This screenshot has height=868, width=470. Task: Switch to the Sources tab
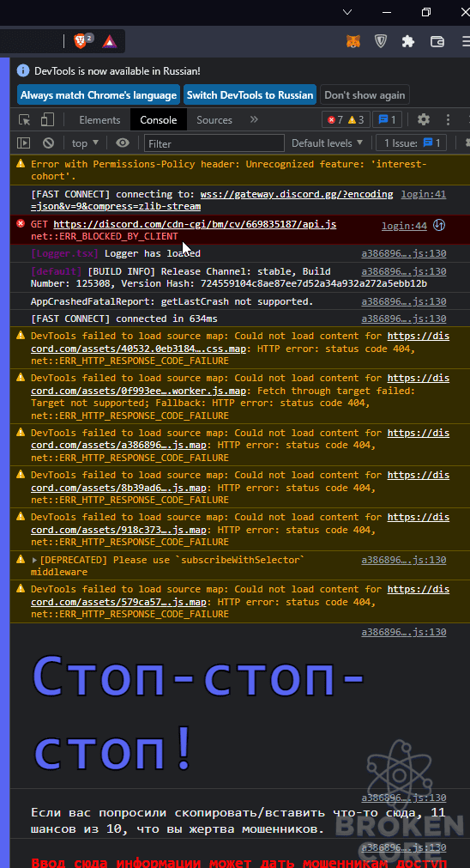(x=214, y=119)
